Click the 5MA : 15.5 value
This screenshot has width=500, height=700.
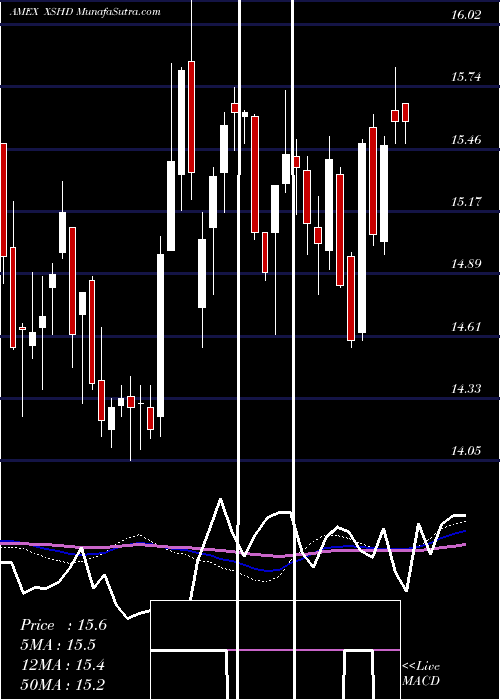(x=58, y=645)
